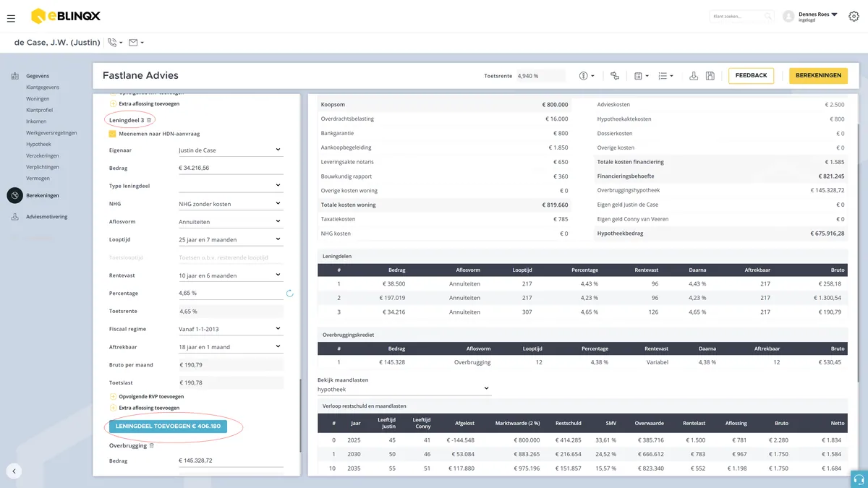Expand the NHG dropdown
The image size is (868, 488).
pyautogui.click(x=231, y=204)
